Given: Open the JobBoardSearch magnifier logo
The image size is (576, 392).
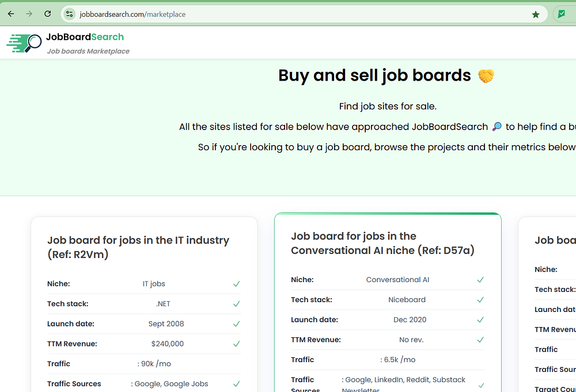Looking at the screenshot, I should 24,43.
